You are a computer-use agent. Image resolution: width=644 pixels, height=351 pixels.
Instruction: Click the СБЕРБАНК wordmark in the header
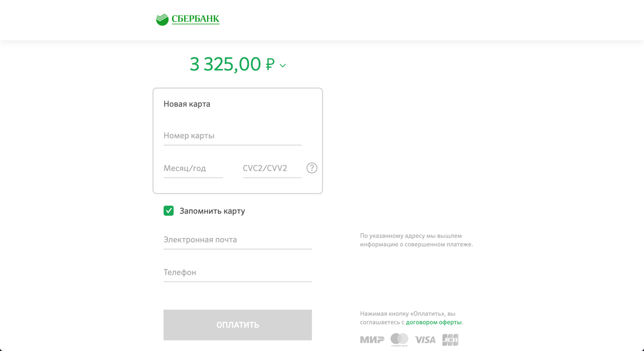click(x=195, y=19)
